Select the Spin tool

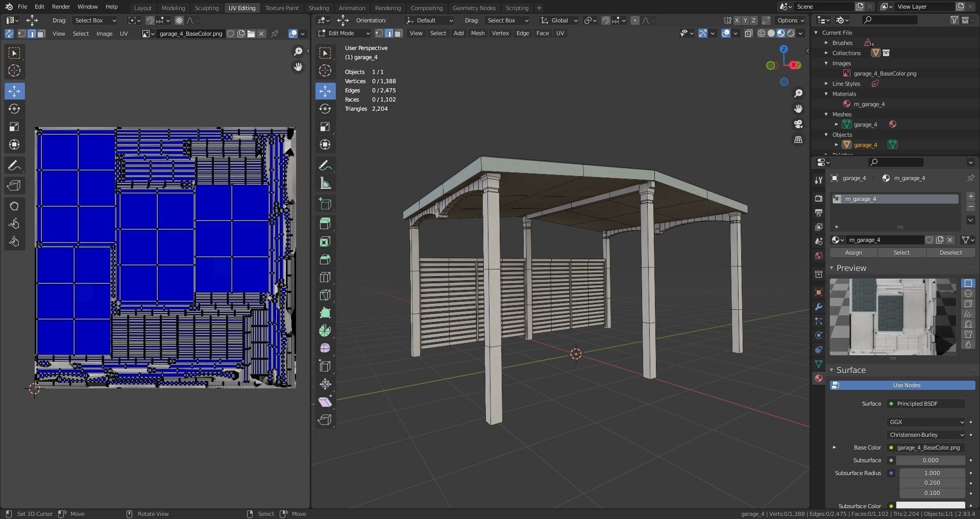click(325, 331)
